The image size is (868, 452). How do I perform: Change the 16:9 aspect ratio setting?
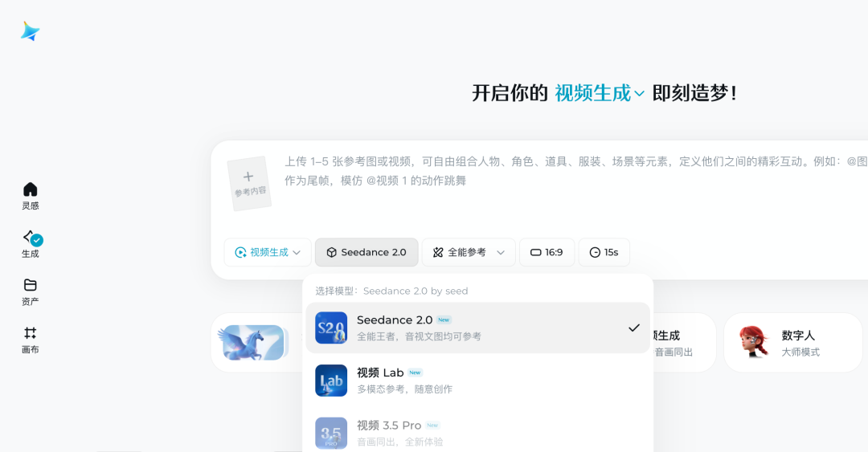coord(547,252)
